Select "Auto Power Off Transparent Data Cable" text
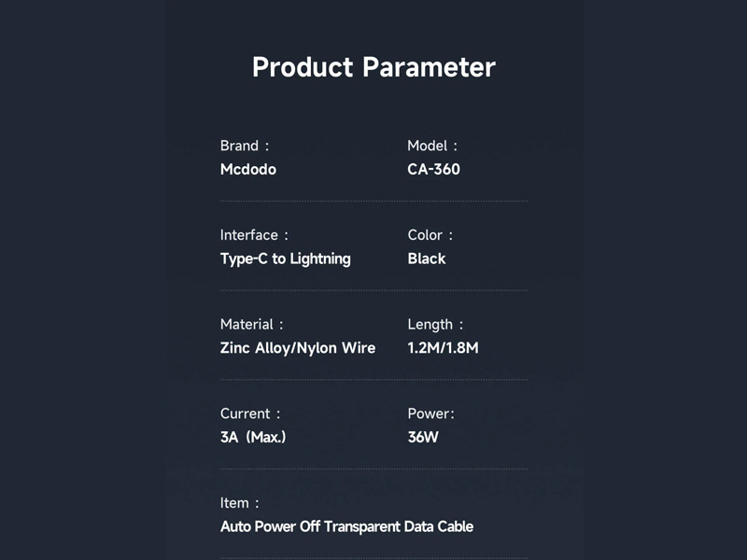The image size is (747, 560). coord(346,526)
